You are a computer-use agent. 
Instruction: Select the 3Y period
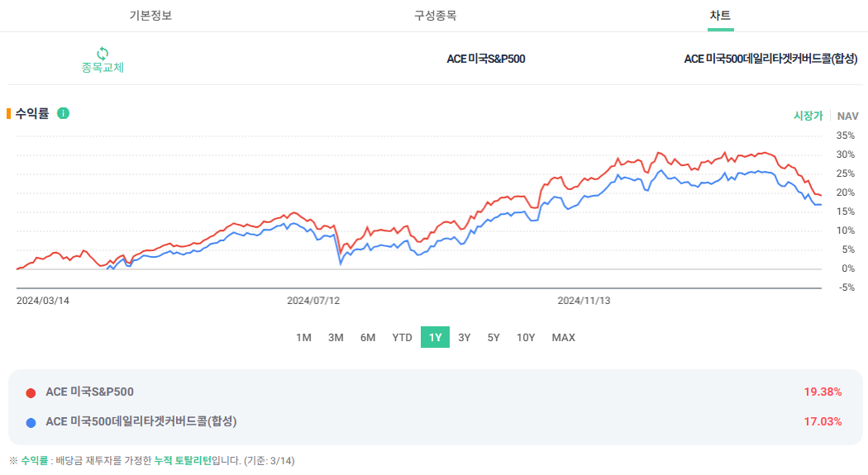(x=465, y=337)
